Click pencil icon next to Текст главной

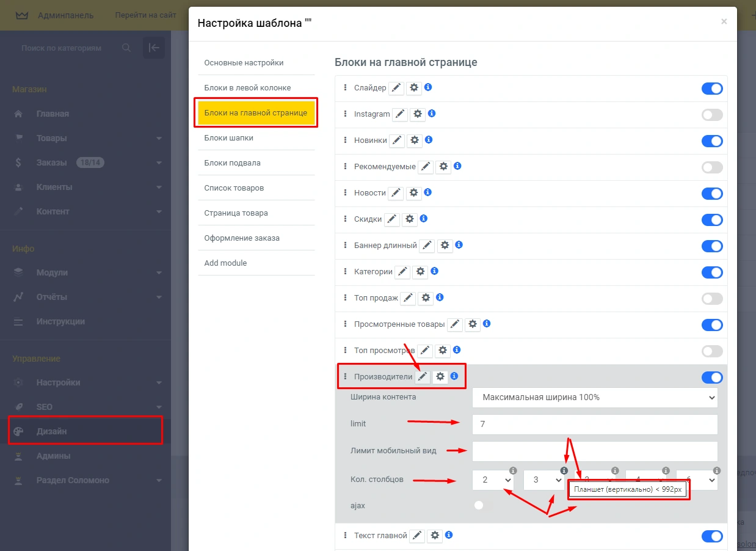pos(417,536)
